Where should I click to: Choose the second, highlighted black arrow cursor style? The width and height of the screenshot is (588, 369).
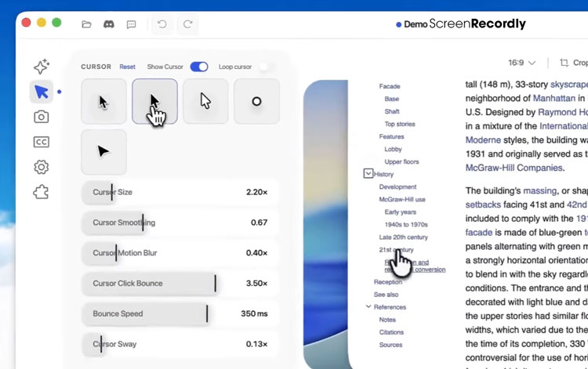click(155, 101)
